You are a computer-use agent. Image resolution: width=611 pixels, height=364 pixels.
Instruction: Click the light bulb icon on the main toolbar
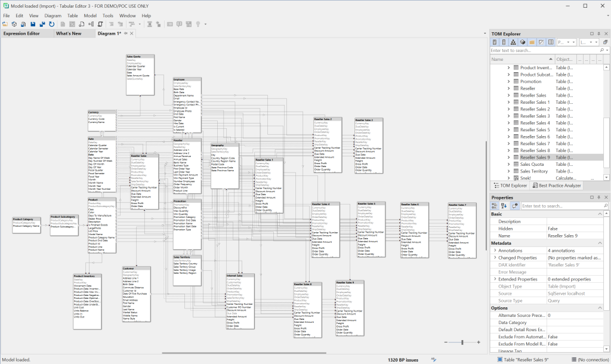(198, 24)
